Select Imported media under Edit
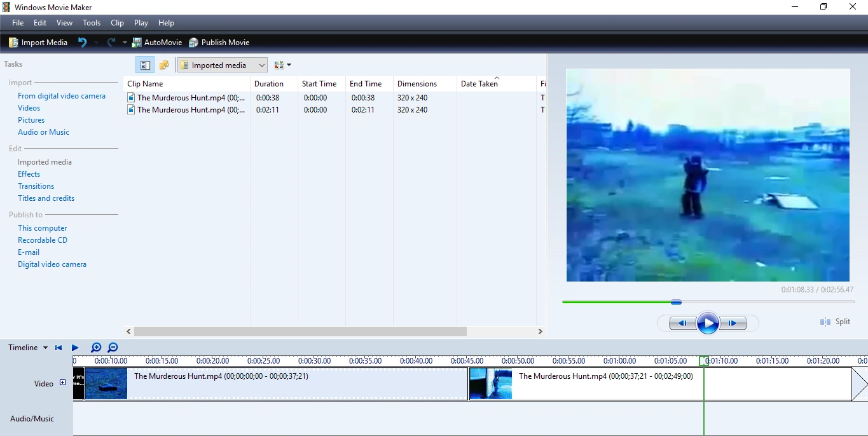This screenshot has height=436, width=868. [x=45, y=162]
